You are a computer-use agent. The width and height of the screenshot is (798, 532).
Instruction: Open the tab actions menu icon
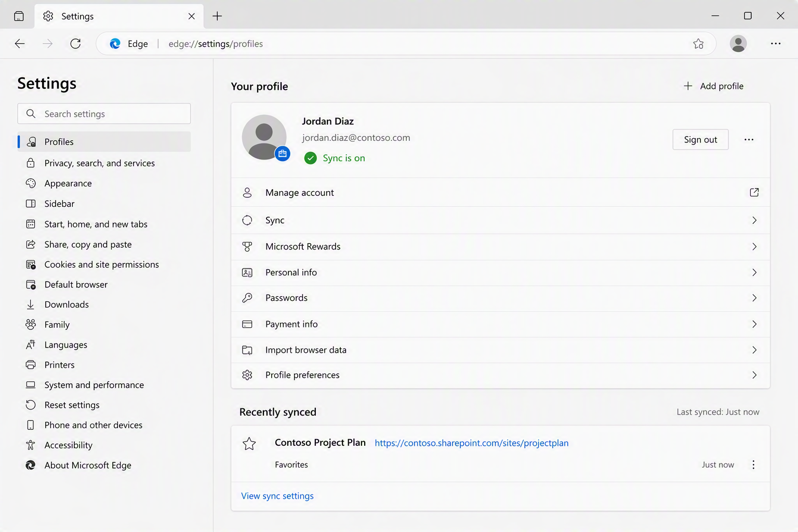pos(19,16)
